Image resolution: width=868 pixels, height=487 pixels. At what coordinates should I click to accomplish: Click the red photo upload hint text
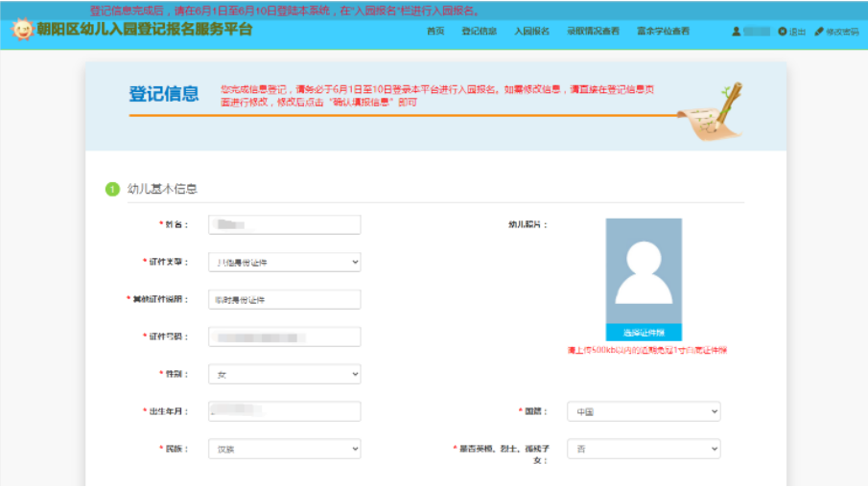647,350
